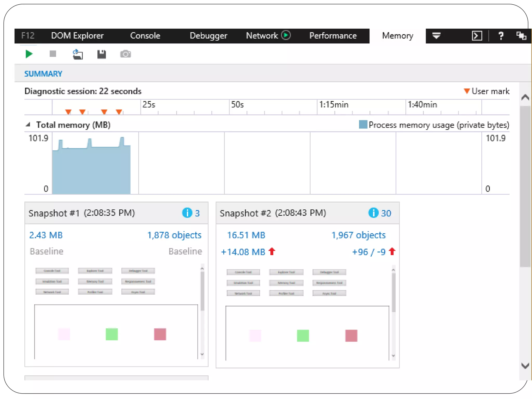The image size is (532, 399).
Task: Open the DOM Explorer tab
Action: (x=77, y=36)
